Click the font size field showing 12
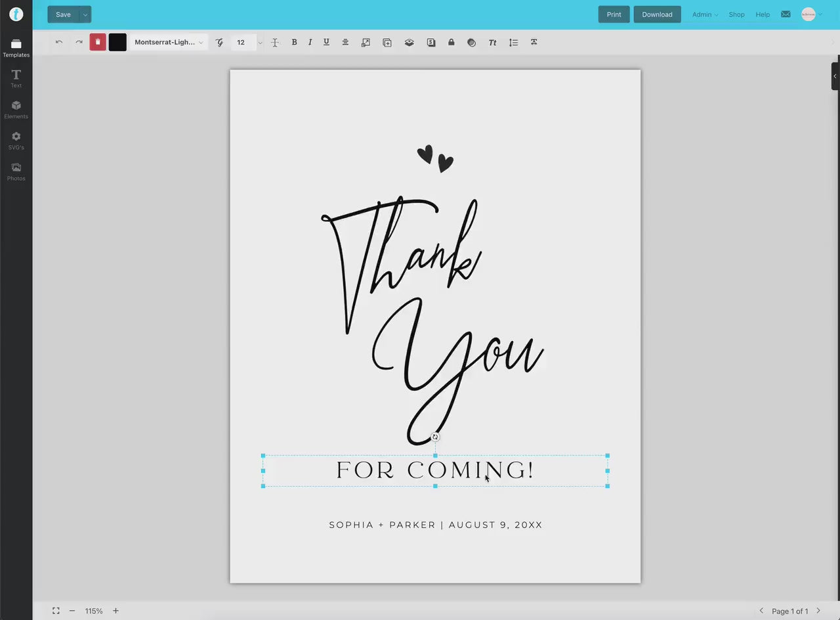The image size is (840, 620). (x=243, y=42)
